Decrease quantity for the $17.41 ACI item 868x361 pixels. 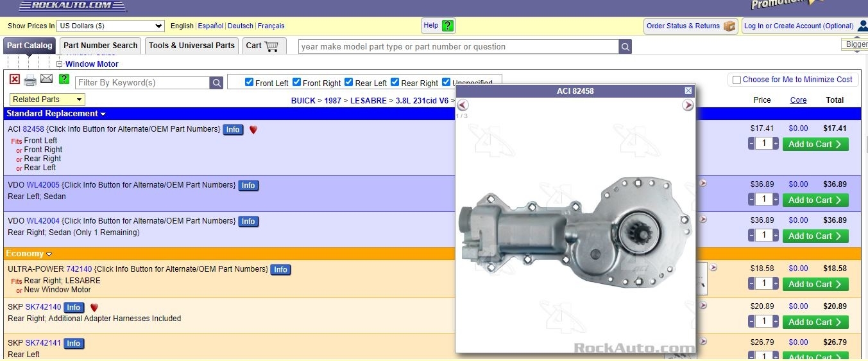point(751,144)
